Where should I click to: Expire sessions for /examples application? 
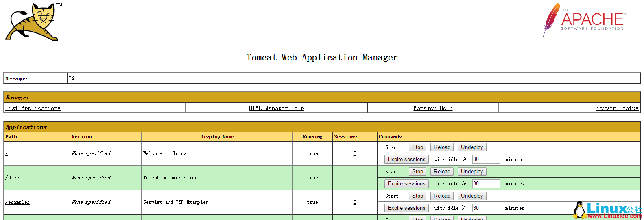coord(406,208)
